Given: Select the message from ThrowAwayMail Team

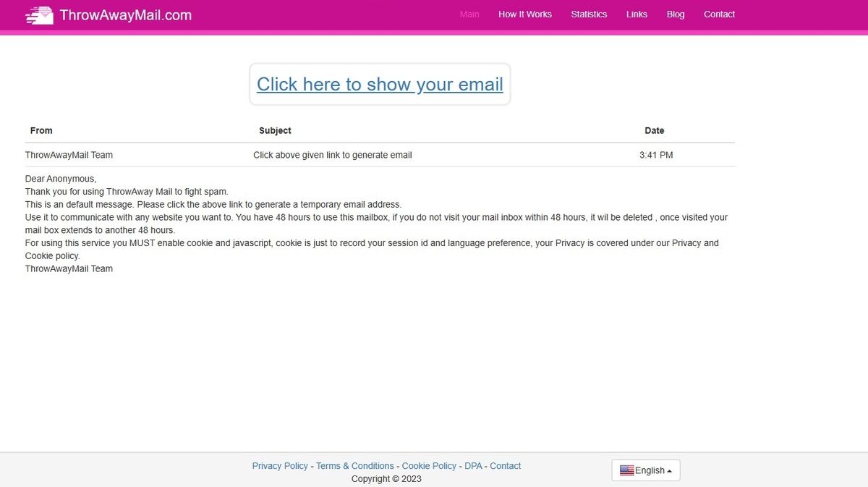Looking at the screenshot, I should 69,154.
